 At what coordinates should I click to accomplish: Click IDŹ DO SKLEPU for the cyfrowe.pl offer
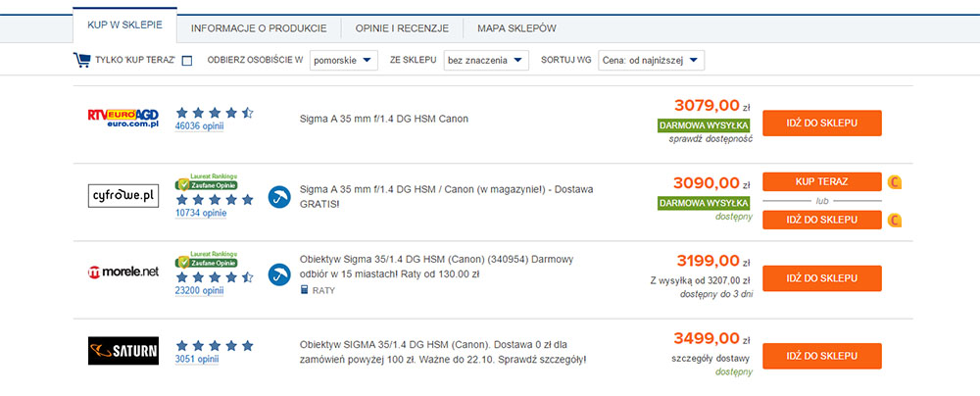pos(822,221)
